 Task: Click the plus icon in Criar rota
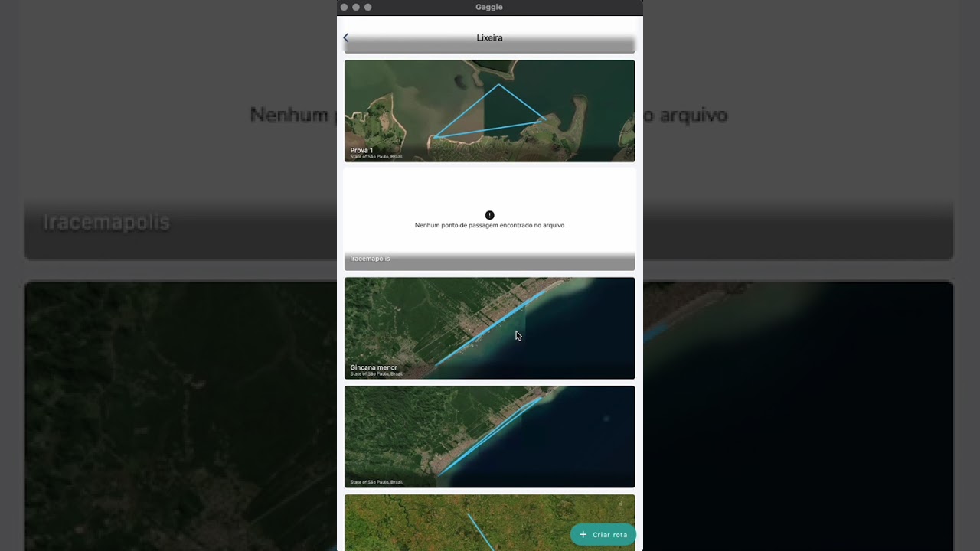583,535
